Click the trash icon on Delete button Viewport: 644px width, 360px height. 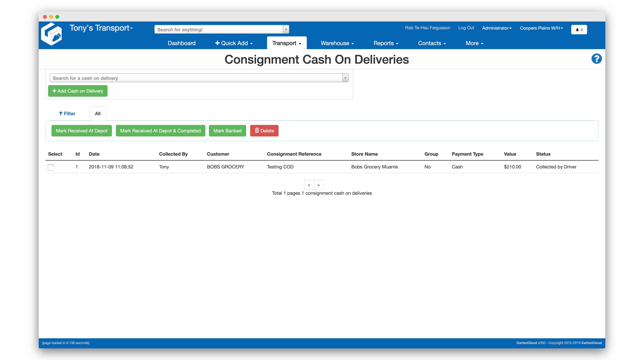point(257,130)
